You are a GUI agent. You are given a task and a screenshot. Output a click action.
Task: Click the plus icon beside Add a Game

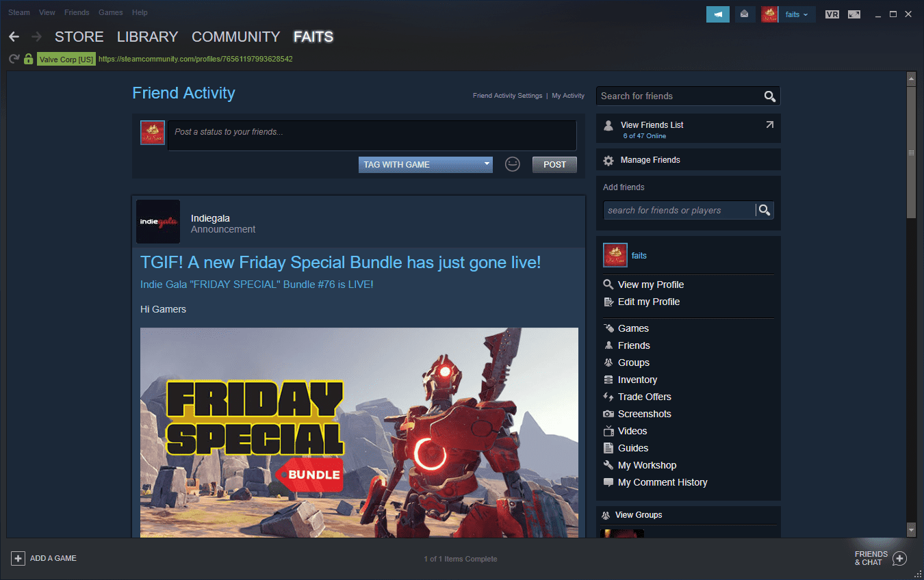click(18, 559)
